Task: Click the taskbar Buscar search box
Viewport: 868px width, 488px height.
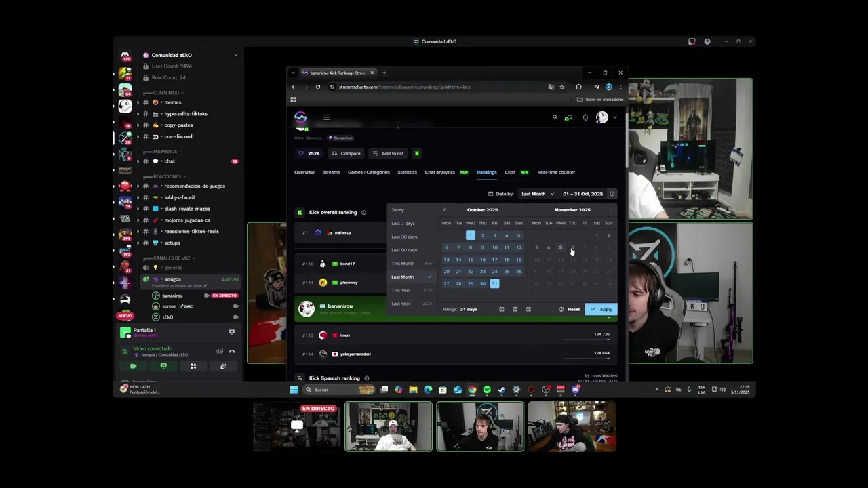Action: point(340,390)
